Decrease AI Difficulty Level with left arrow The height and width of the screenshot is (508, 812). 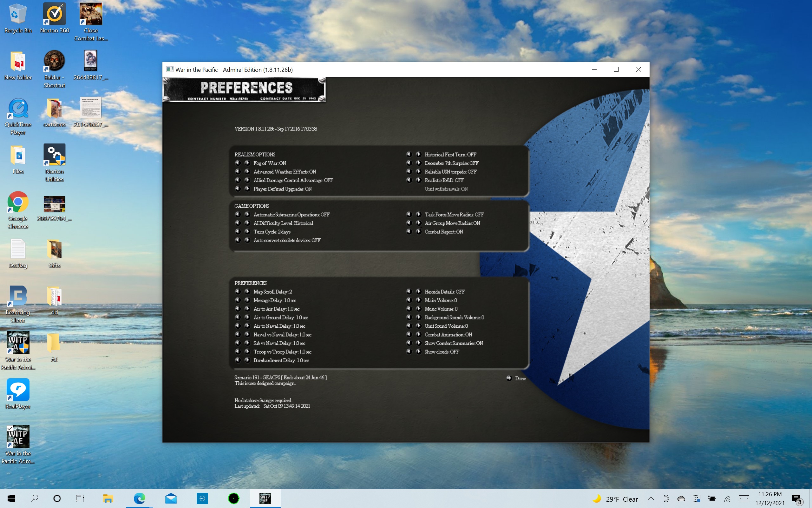[x=238, y=223]
